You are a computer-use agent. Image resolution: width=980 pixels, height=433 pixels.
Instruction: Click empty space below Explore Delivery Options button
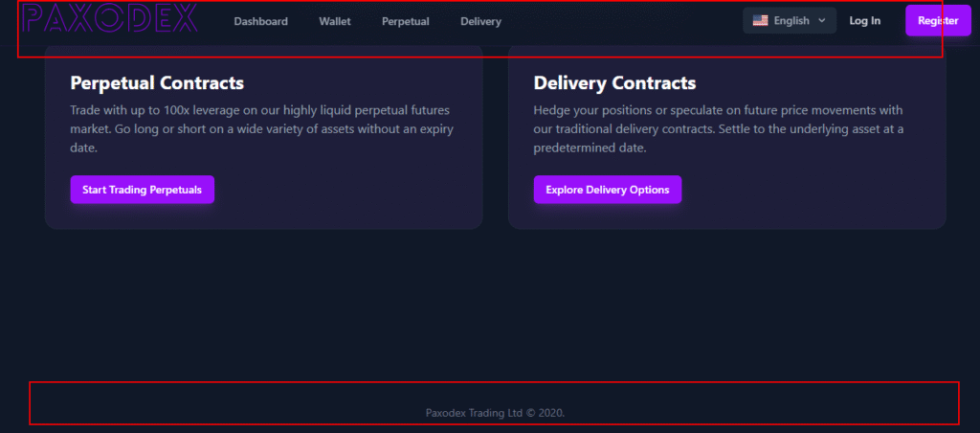click(x=608, y=216)
